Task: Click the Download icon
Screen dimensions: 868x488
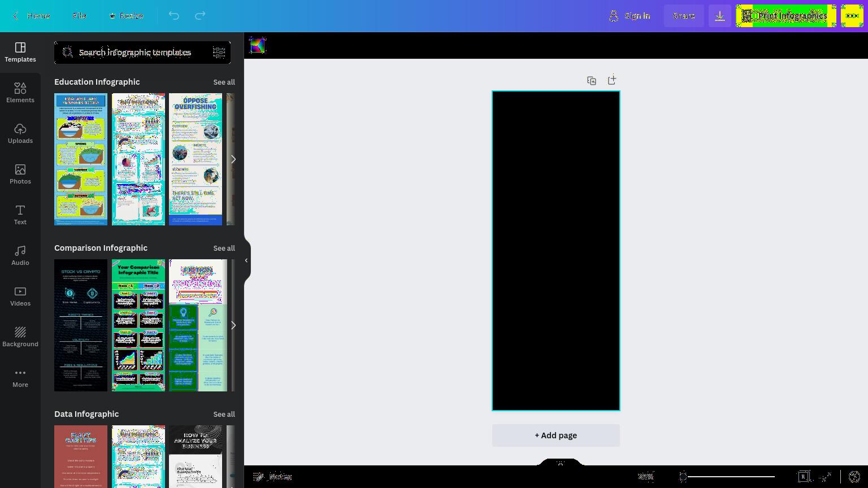Action: pyautogui.click(x=720, y=16)
